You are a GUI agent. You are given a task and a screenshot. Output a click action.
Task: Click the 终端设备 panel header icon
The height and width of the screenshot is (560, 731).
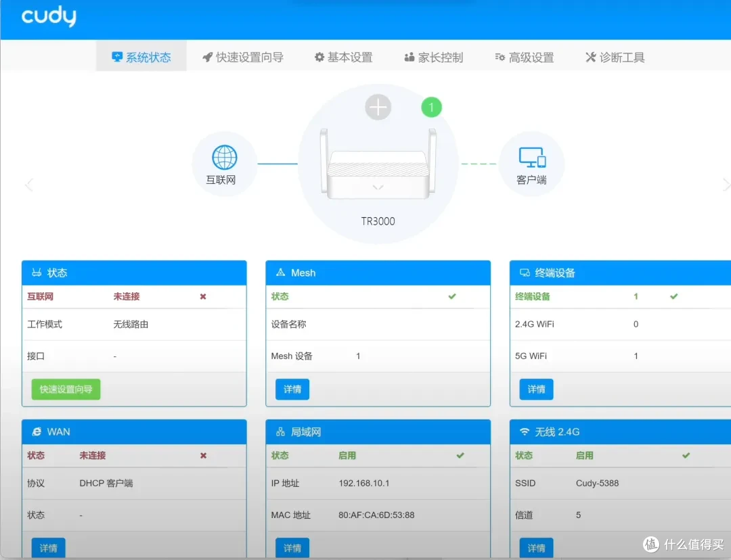525,273
